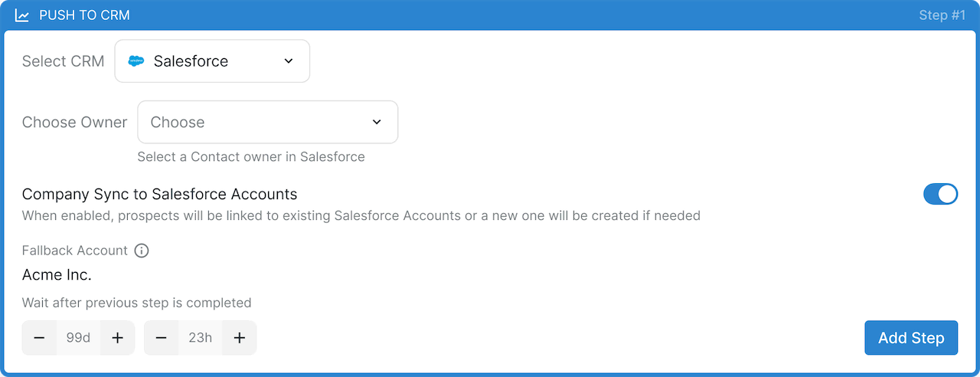Decrease the wait hours with minus
980x377 pixels.
point(162,338)
